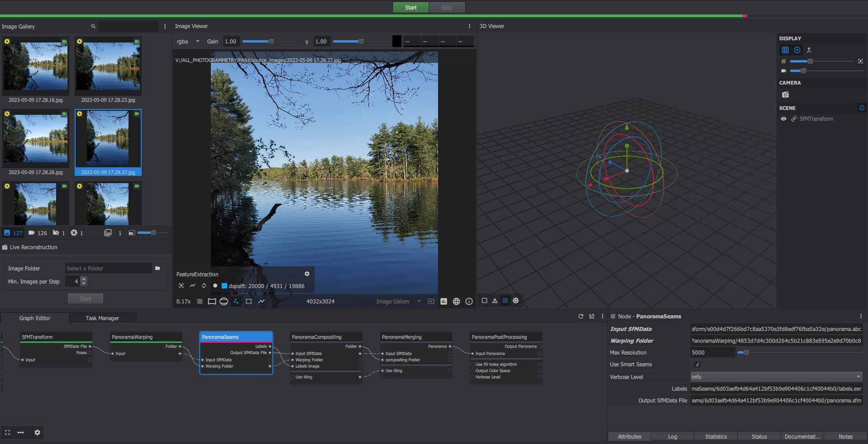Increase Min. Images per Step stepper
Screen dimensions: 868x444
tap(84, 279)
